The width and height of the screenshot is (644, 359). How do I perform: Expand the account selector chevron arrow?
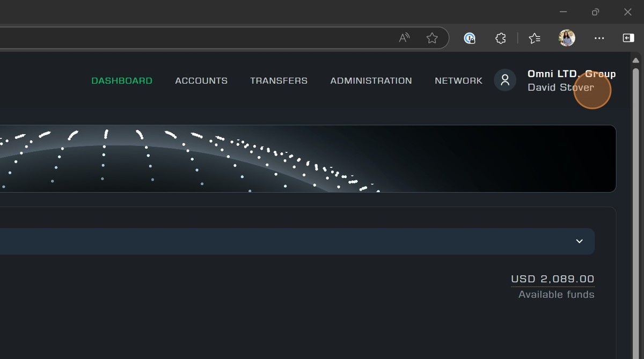[579, 241]
